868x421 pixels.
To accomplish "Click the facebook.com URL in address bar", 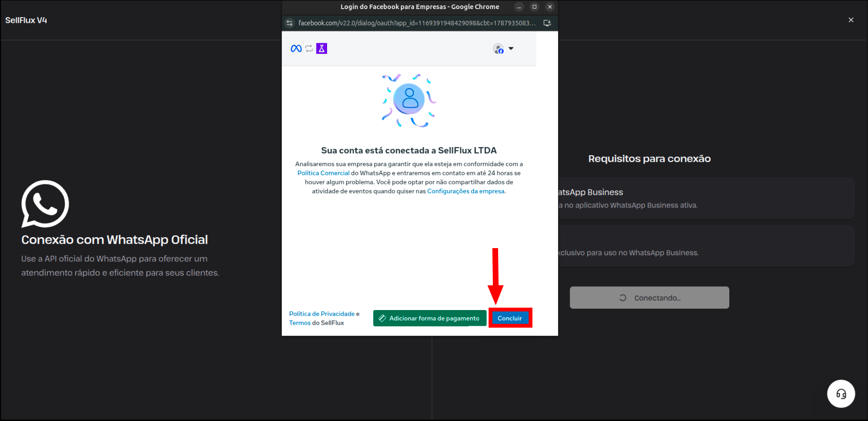I will tap(417, 23).
